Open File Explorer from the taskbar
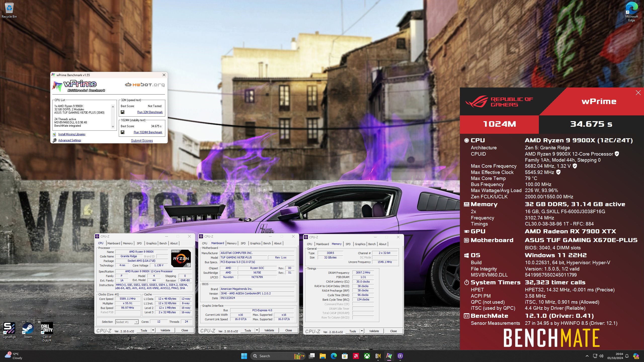Screen dimensions: 644x362 (323, 356)
